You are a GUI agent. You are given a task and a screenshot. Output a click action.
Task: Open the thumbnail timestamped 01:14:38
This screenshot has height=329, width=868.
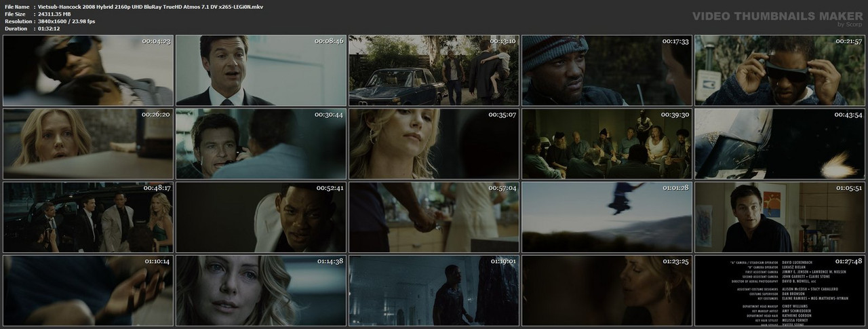(260, 290)
